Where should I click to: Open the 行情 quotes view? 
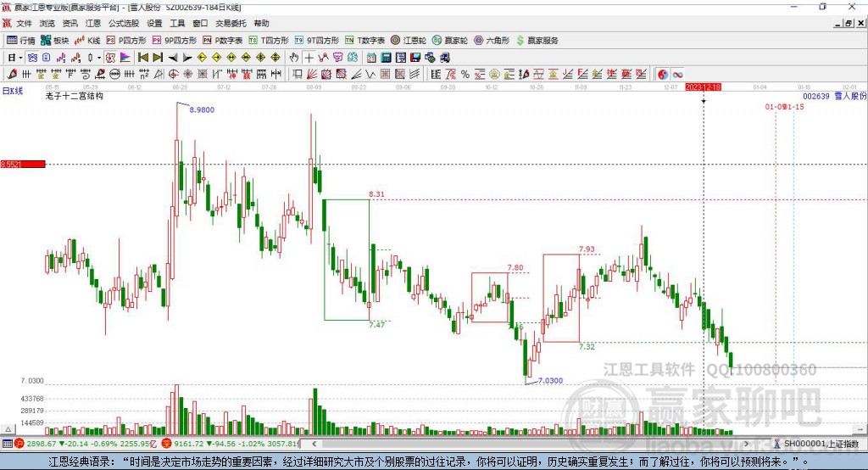pyautogui.click(x=20, y=41)
